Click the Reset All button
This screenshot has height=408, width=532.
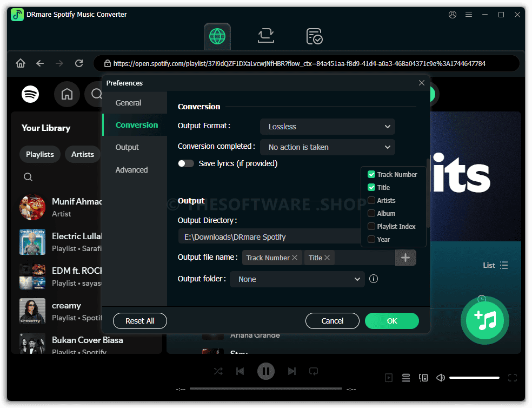(x=140, y=321)
